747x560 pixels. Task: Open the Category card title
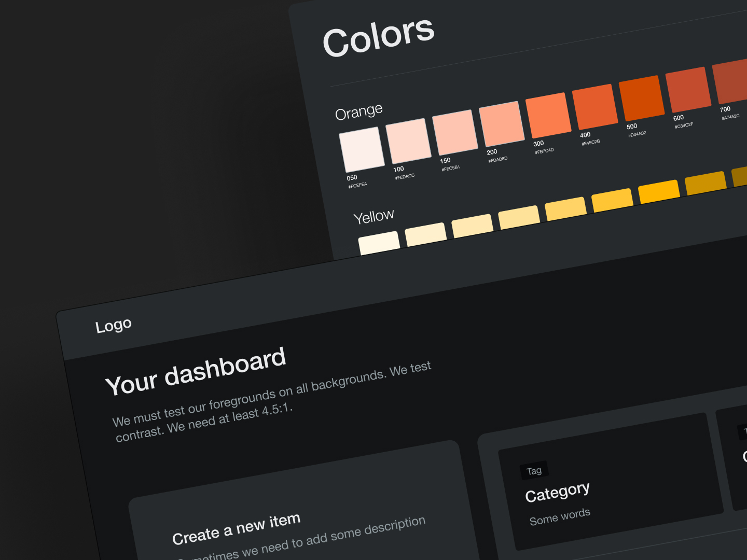[557, 493]
